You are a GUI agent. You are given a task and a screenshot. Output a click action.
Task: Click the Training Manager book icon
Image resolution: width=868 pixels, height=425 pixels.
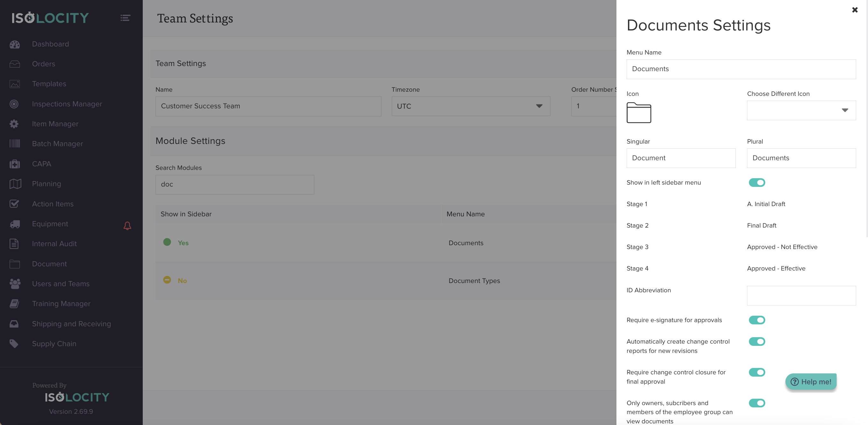pyautogui.click(x=14, y=304)
